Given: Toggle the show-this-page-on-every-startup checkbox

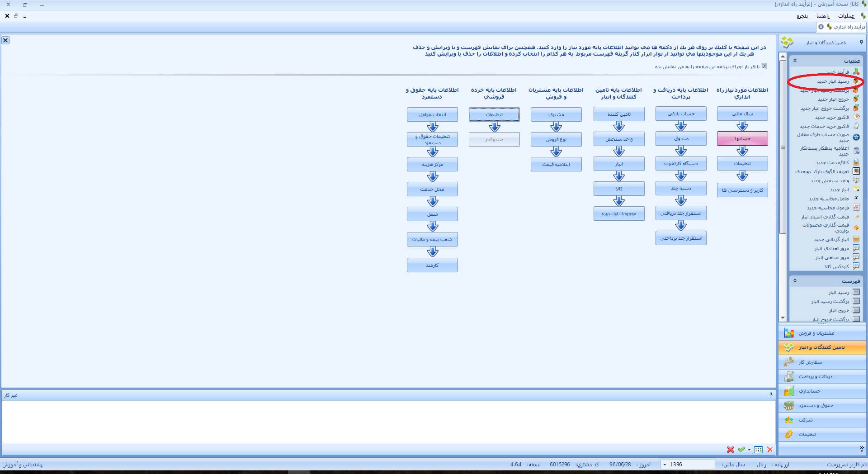Looking at the screenshot, I should click(x=764, y=66).
